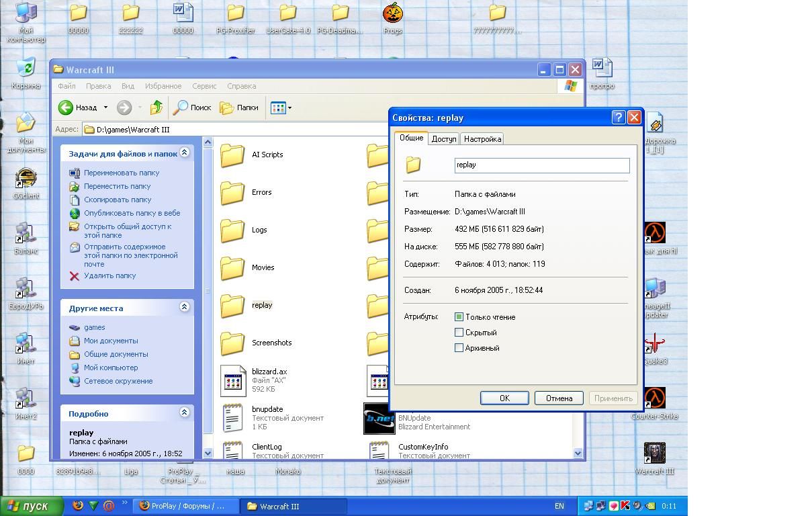
Task: Click Удалить папку link
Action: click(109, 275)
